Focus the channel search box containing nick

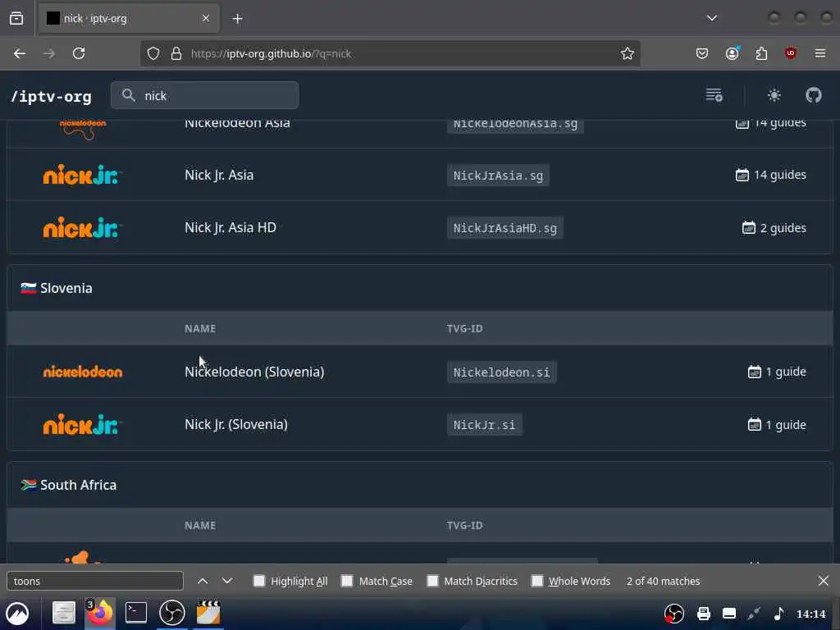pos(204,95)
